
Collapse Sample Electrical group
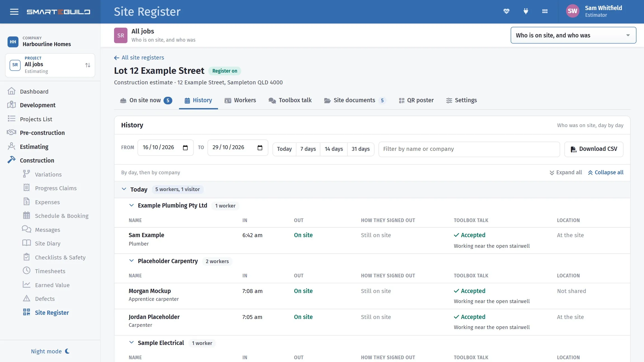tap(131, 342)
